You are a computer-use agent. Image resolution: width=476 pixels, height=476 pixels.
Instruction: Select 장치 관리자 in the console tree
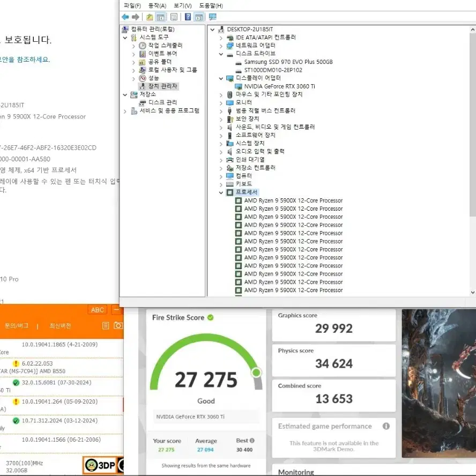163,86
